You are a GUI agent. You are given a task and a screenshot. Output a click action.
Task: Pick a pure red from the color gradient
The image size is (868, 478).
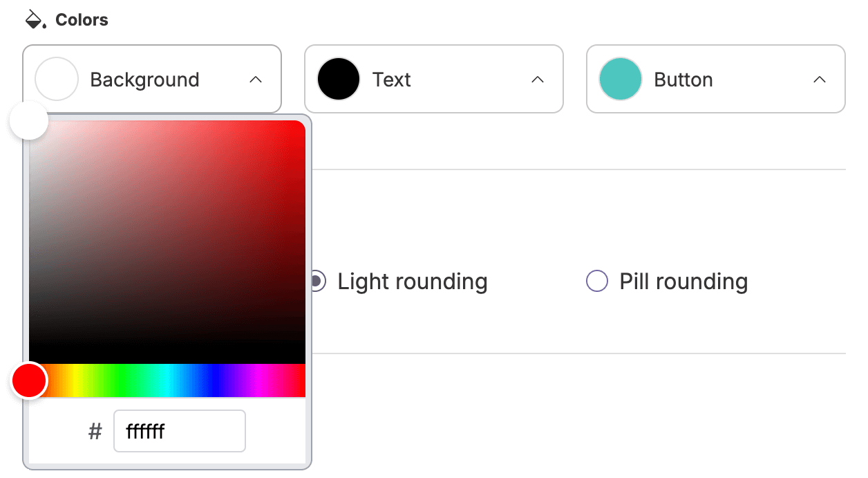[x=301, y=125]
